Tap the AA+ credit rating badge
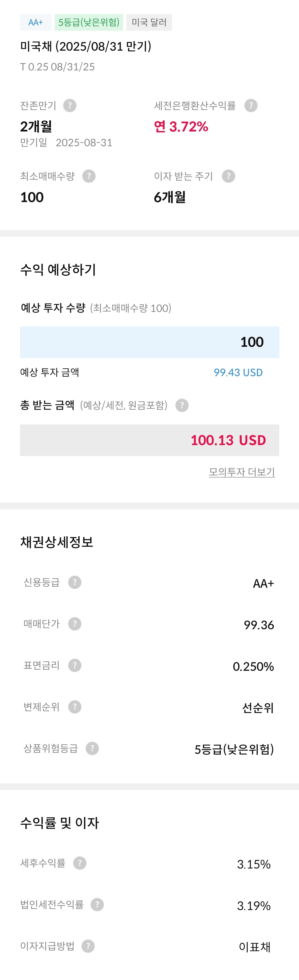The image size is (299, 980). coord(36,22)
